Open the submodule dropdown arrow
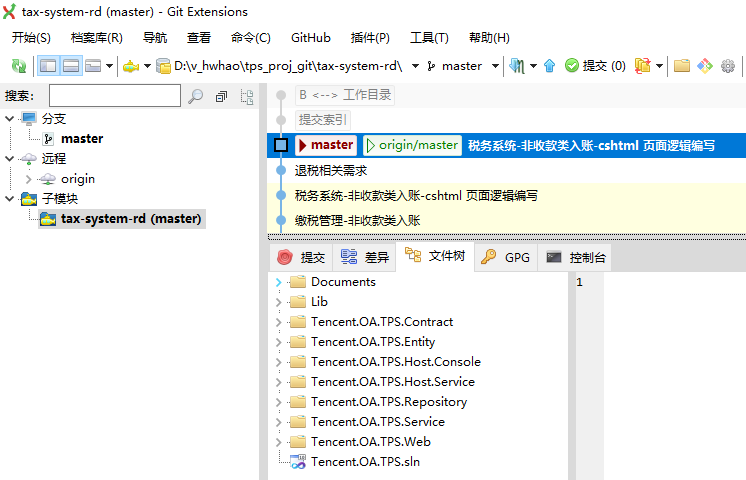This screenshot has width=746, height=480. 147,66
